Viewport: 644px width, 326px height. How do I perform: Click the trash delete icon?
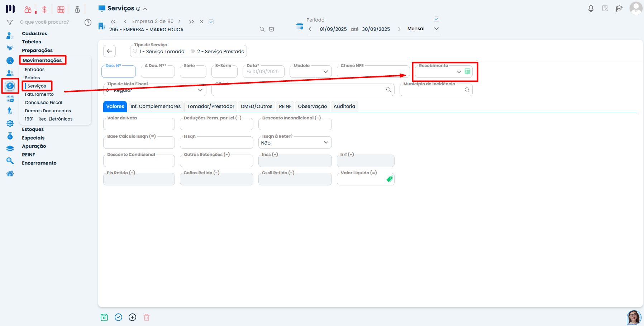pyautogui.click(x=147, y=317)
